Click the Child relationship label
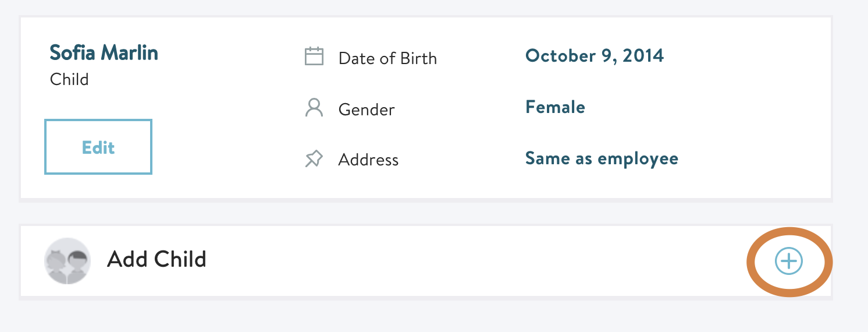This screenshot has width=868, height=332. pyautogui.click(x=69, y=79)
